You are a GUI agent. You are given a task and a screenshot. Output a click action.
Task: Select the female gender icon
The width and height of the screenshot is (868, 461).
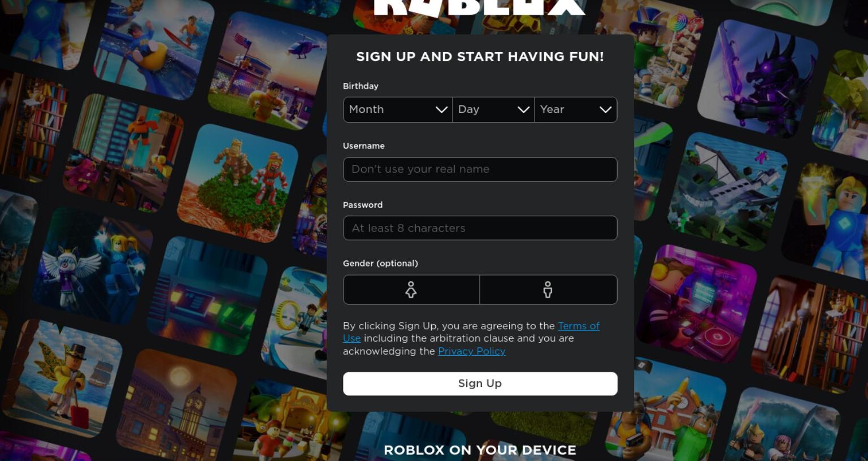pos(411,290)
